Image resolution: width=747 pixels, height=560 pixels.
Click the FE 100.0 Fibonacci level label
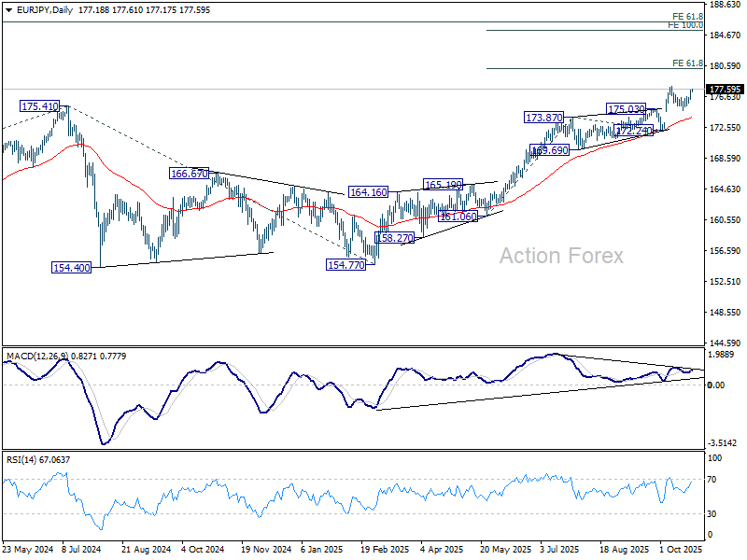(x=684, y=25)
